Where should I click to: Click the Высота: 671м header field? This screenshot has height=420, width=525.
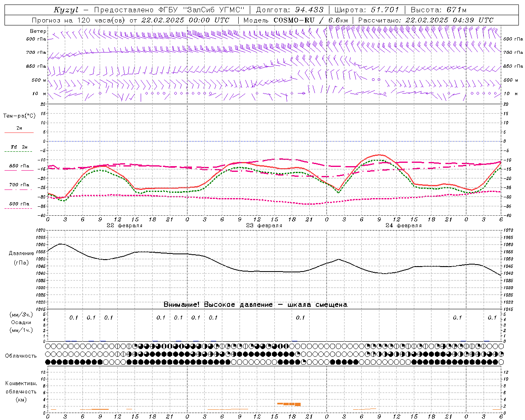point(438,10)
